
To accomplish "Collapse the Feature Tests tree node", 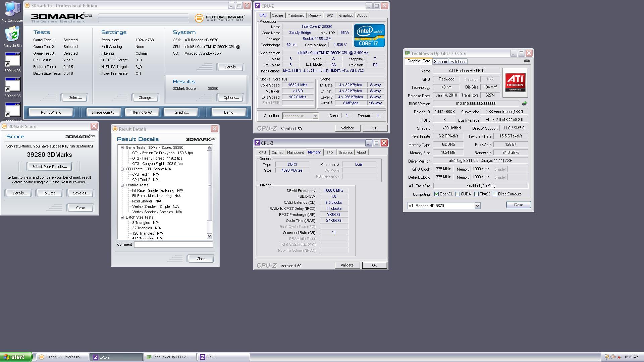I will click(x=122, y=185).
